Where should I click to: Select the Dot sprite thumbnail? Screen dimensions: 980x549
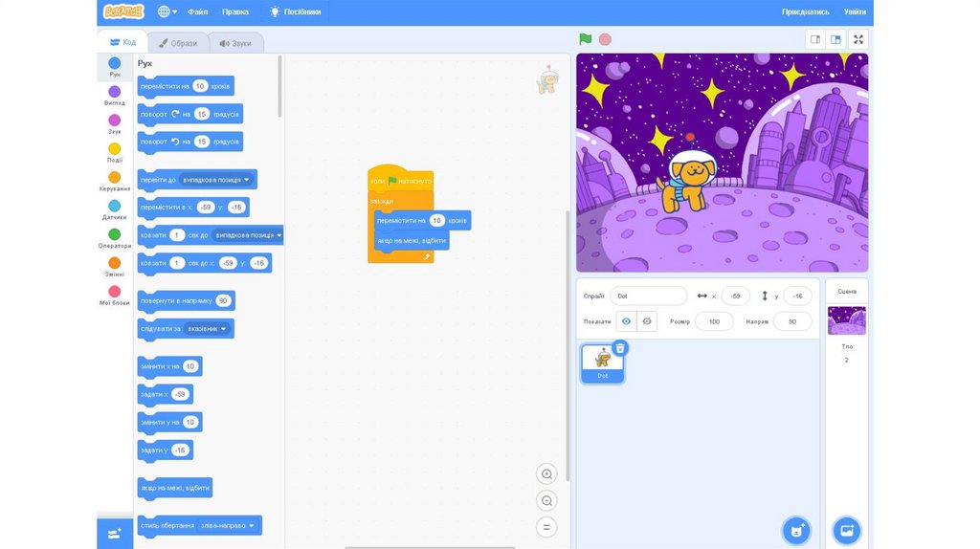[x=603, y=363]
